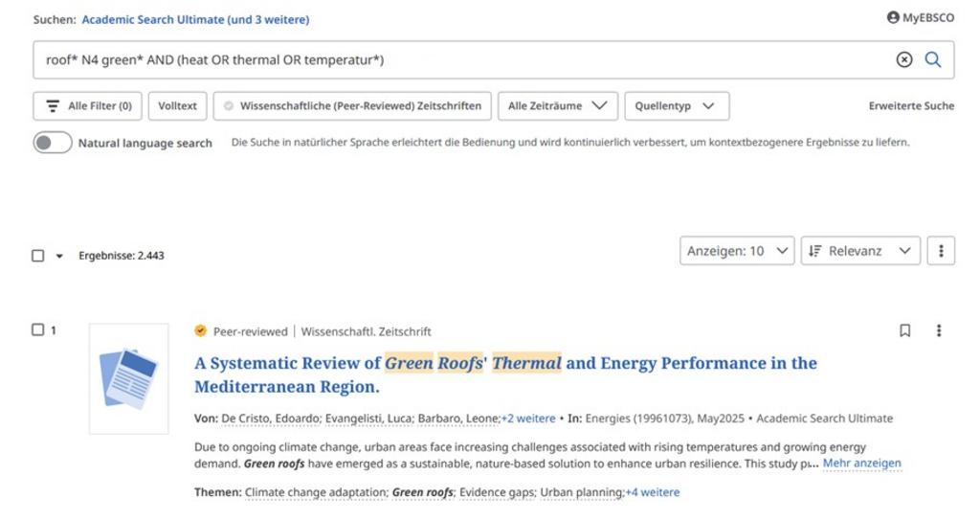Click Mehr anzeigen to expand abstract

(861, 464)
